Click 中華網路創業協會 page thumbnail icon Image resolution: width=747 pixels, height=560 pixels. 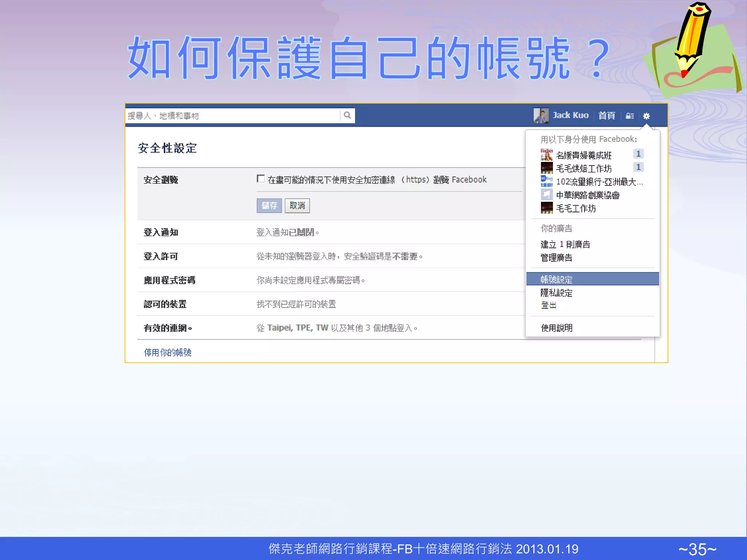click(x=547, y=194)
